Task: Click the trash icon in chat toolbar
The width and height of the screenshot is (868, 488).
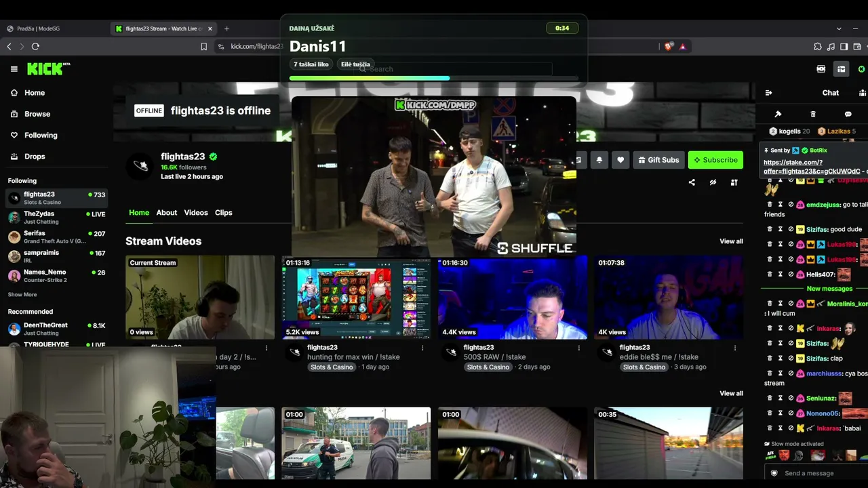Action: click(813, 114)
